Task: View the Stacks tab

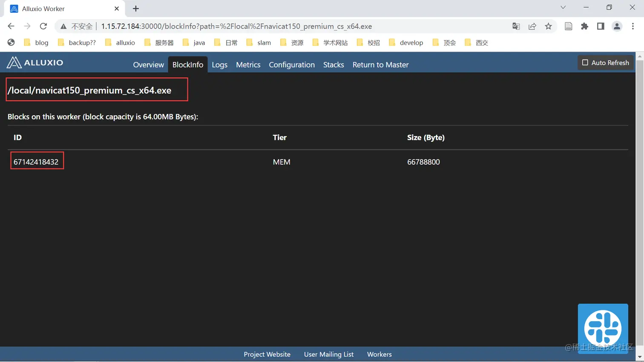Action: coord(333,65)
